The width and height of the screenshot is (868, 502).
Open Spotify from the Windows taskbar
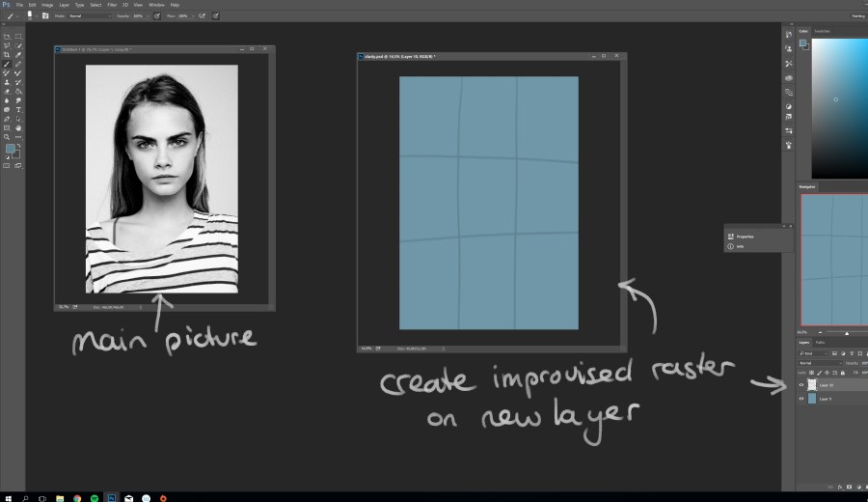(x=94, y=496)
